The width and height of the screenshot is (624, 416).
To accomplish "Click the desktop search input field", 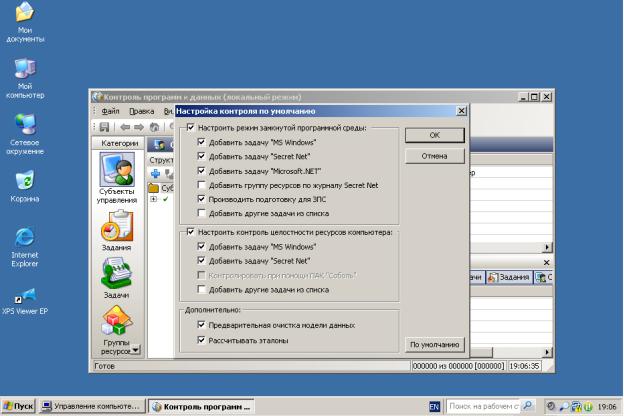I will [x=483, y=406].
